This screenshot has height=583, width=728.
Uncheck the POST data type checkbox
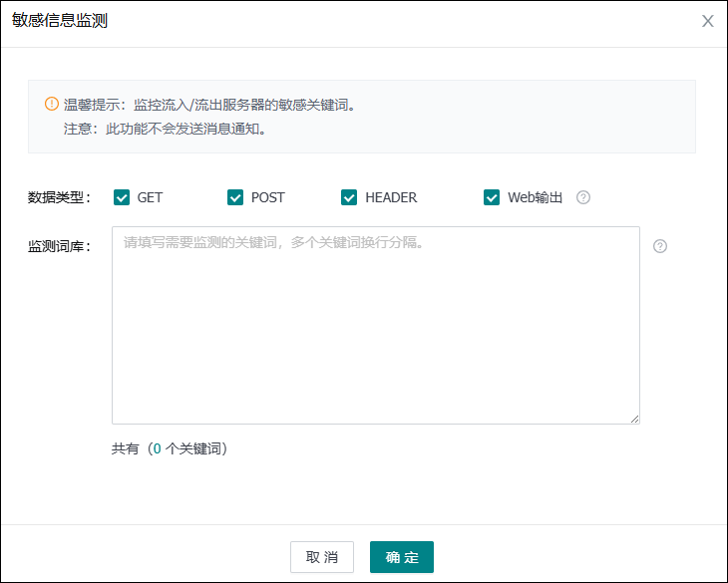235,197
